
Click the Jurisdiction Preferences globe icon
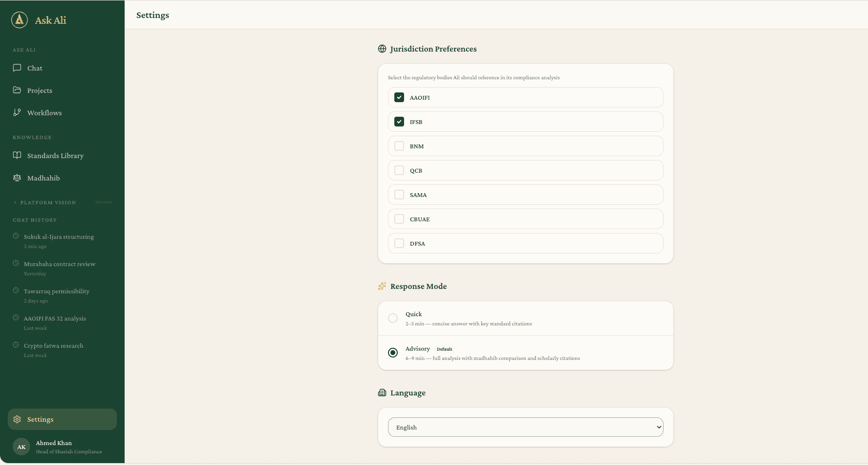[x=382, y=49]
